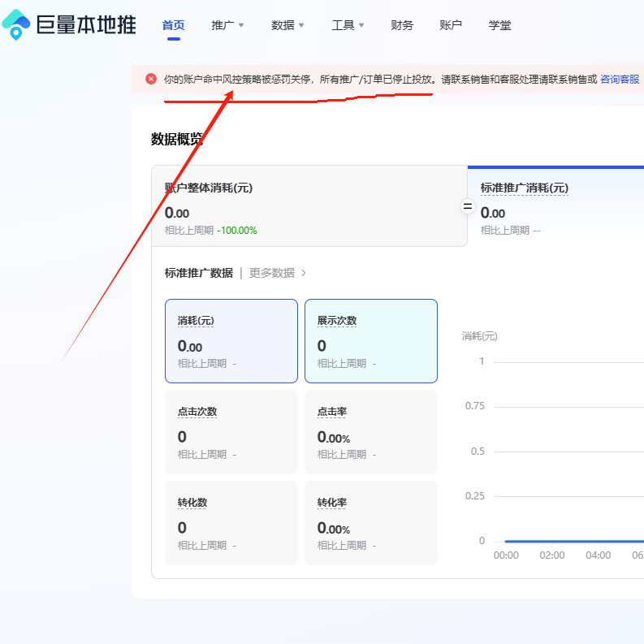Image resolution: width=644 pixels, height=644 pixels.
Task: Toggle the 点击率 metric card
Action: pos(371,432)
